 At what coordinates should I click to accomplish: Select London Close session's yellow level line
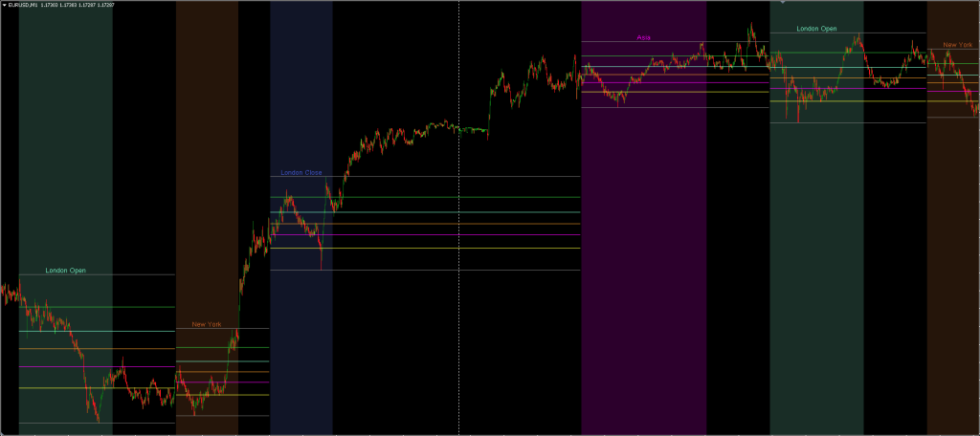point(425,248)
